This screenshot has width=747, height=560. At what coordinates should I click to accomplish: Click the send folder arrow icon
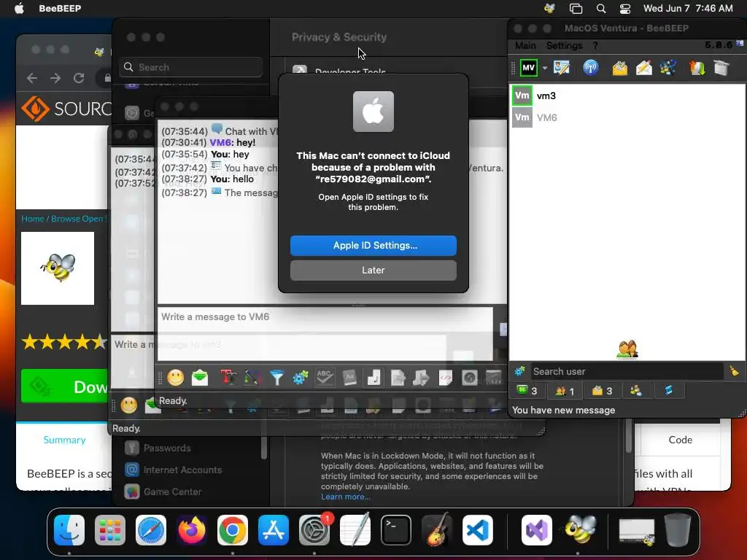click(x=421, y=378)
